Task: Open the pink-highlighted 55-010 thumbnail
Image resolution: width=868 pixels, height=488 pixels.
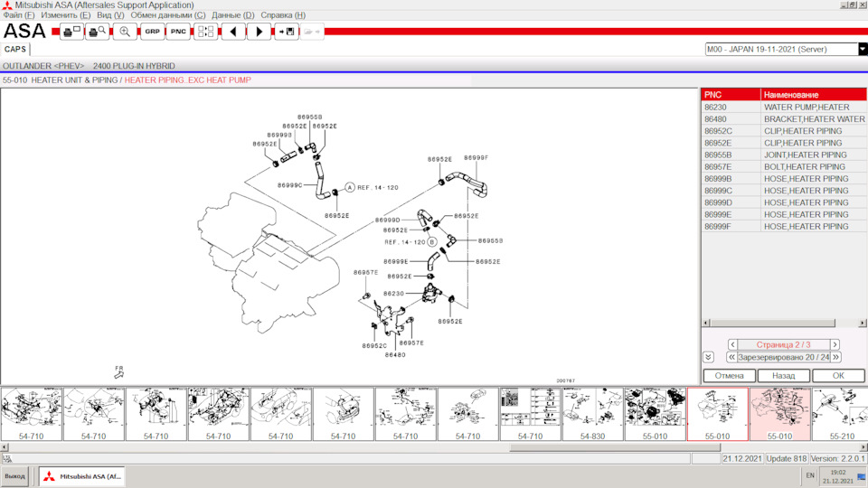Action: (x=779, y=415)
